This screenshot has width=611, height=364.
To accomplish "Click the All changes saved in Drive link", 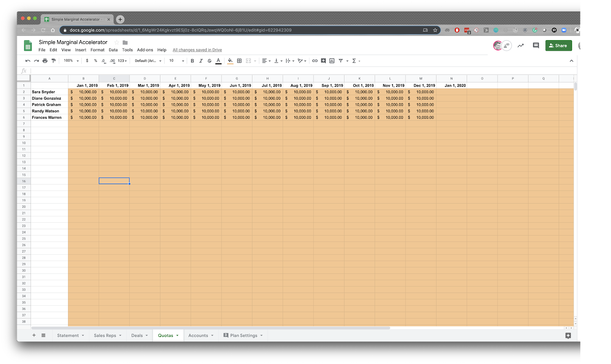I will (x=197, y=50).
